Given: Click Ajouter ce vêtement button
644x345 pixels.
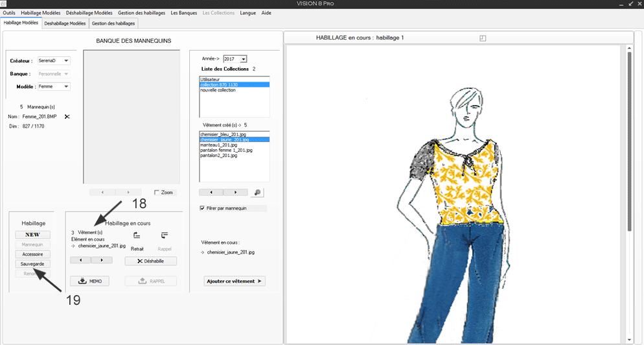Looking at the screenshot, I should coord(235,281).
